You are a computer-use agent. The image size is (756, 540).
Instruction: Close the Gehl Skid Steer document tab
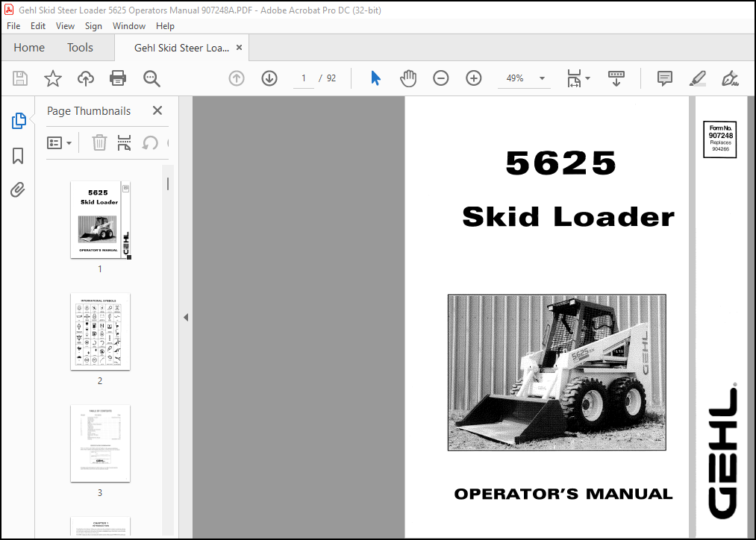(239, 48)
